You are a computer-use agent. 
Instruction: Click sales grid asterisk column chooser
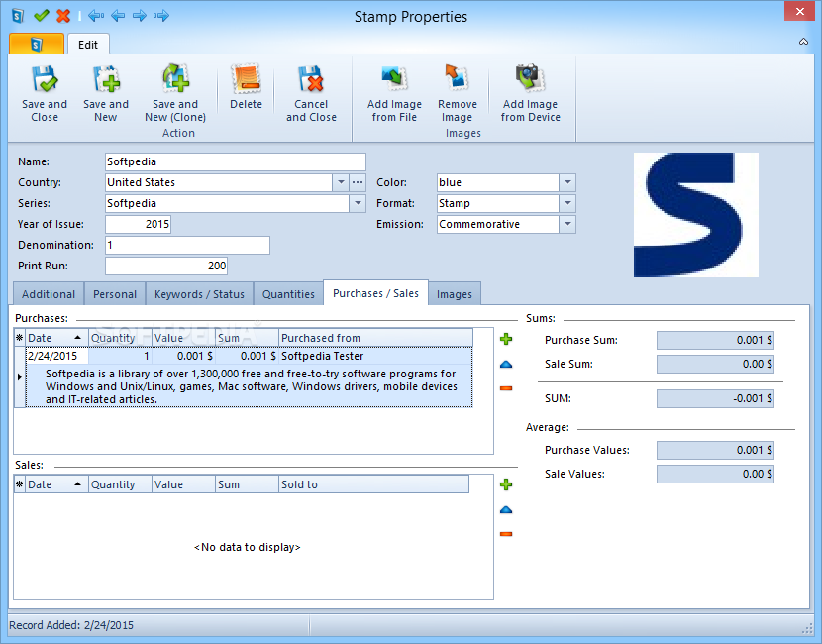pos(20,484)
